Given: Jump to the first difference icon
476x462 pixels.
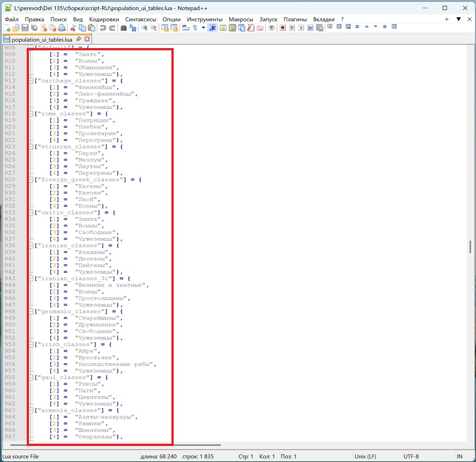Looking at the screenshot, I should tap(357, 27).
